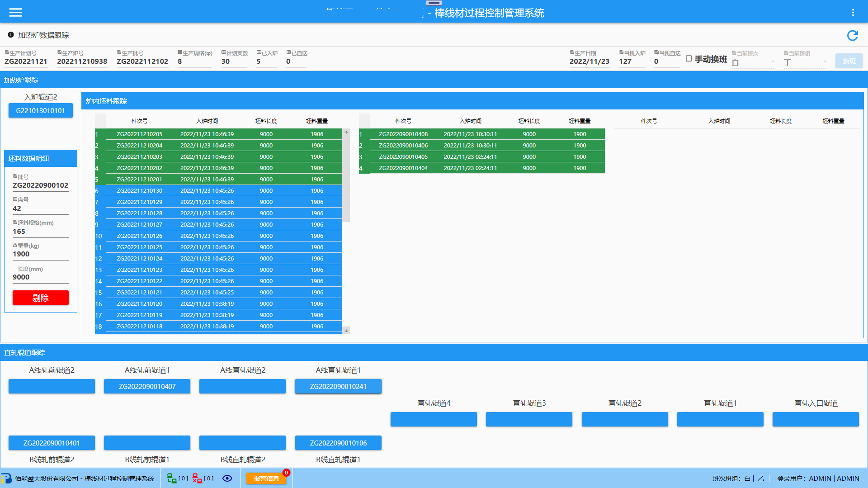Image resolution: width=868 pixels, height=488 pixels.
Task: Click 坯料重量 header in second table
Action: coord(580,121)
